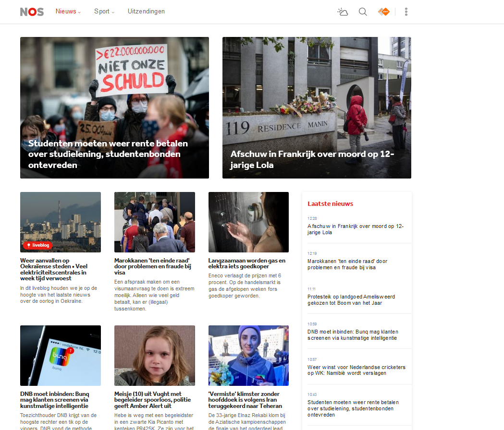Open the search magnifier icon
Viewport: 504px width, 430px height.
(363, 12)
